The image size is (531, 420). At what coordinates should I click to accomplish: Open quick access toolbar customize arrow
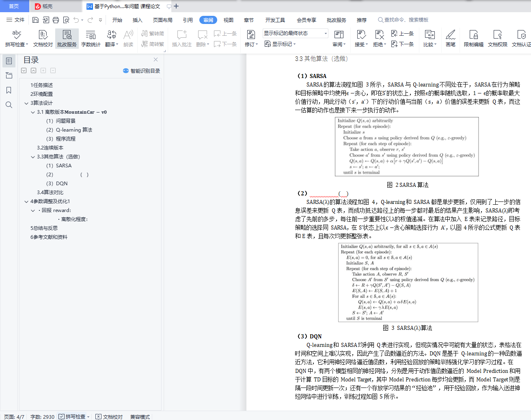(100, 20)
